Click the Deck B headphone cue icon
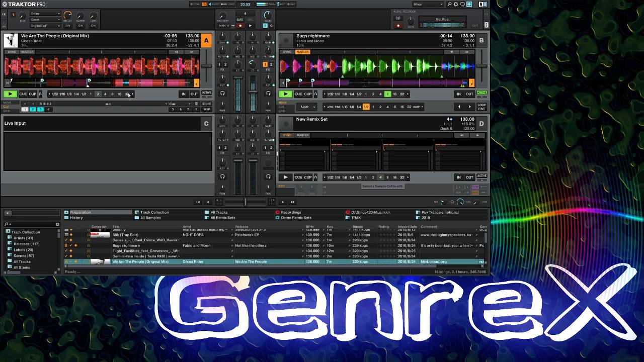The width and height of the screenshot is (644, 362). click(268, 94)
